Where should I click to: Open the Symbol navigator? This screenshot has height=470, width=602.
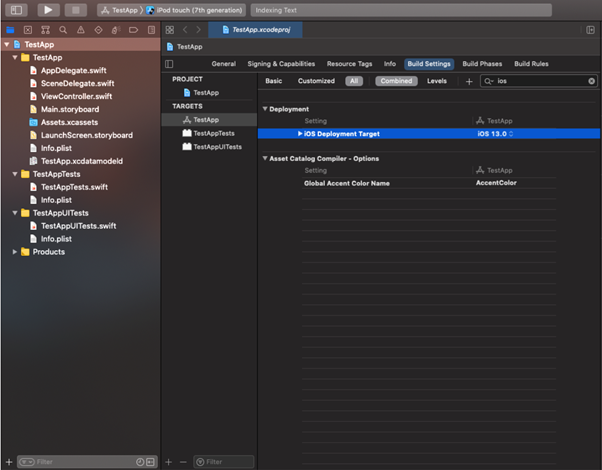[45, 30]
